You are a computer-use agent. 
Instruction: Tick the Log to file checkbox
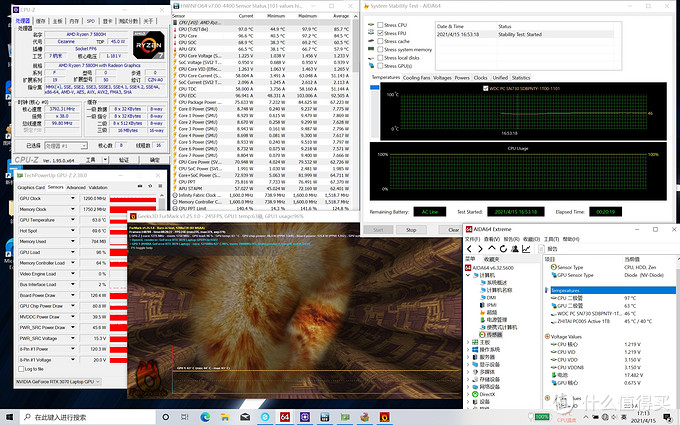20,368
